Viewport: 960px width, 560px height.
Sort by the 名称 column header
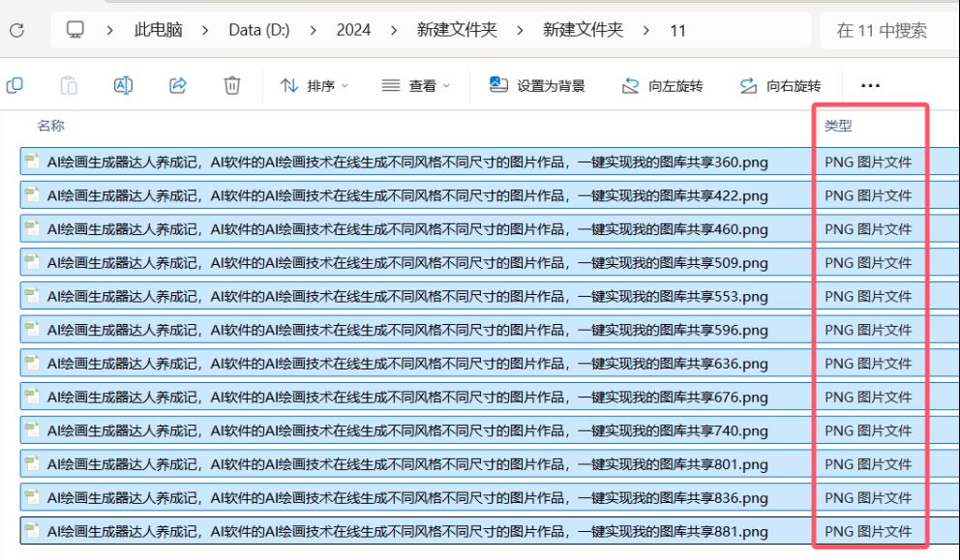point(51,126)
